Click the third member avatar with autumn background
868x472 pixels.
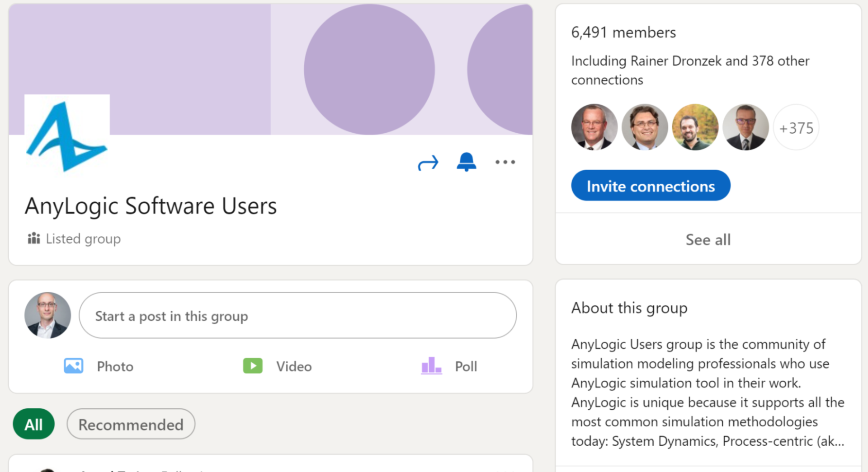click(x=695, y=127)
